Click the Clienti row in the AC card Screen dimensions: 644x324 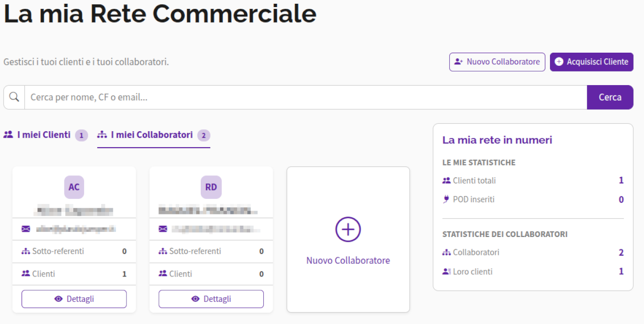[74, 274]
